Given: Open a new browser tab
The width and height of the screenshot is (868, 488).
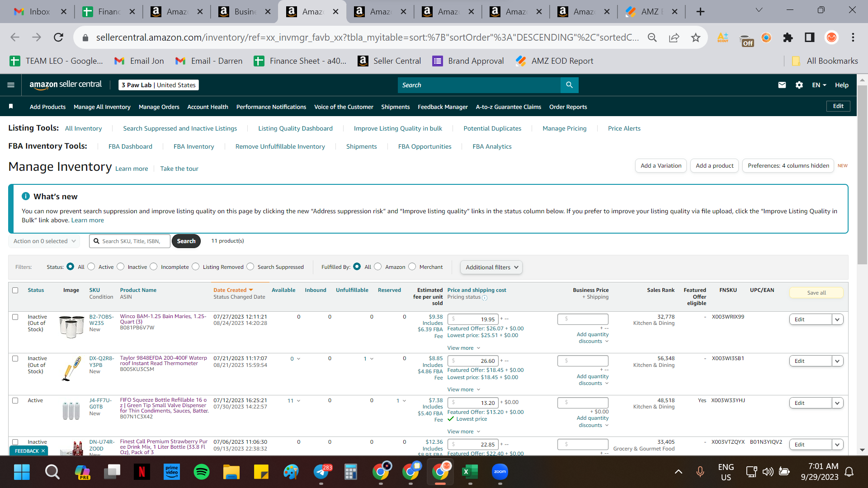Looking at the screenshot, I should (700, 12).
